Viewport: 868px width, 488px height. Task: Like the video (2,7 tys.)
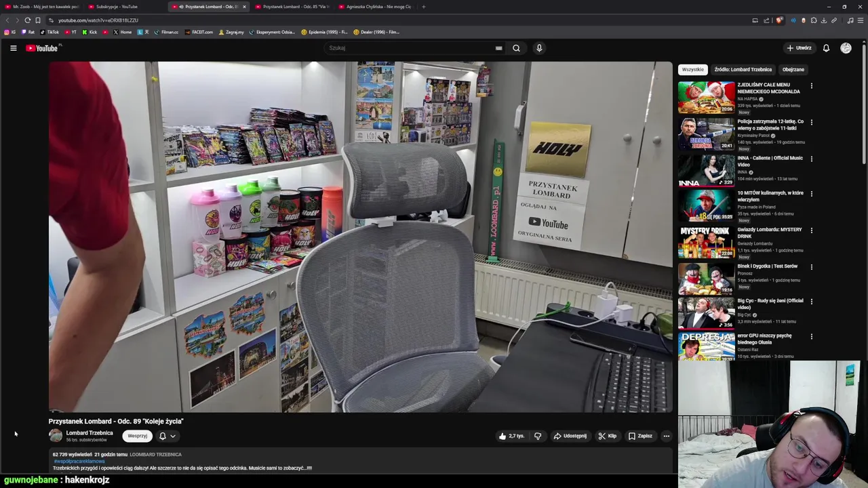coord(511,436)
